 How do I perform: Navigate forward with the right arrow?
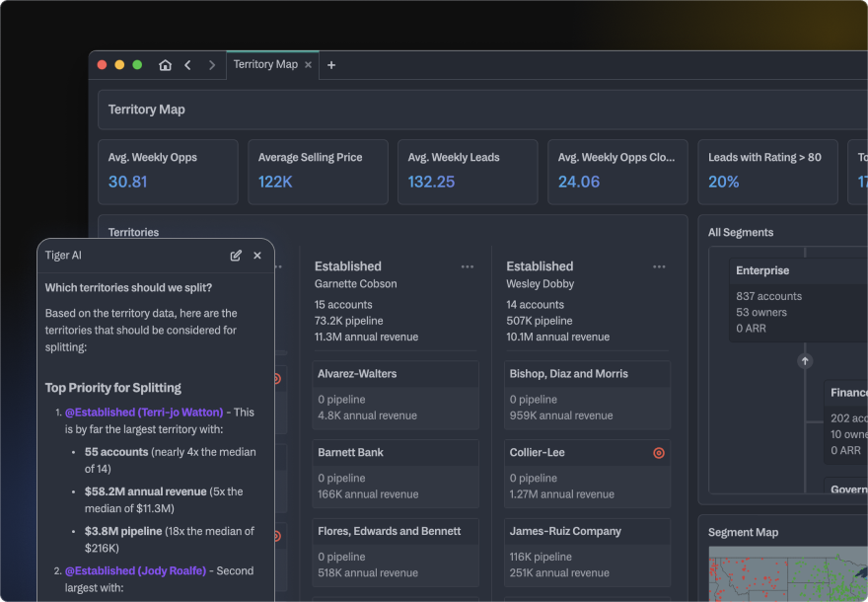pyautogui.click(x=211, y=65)
